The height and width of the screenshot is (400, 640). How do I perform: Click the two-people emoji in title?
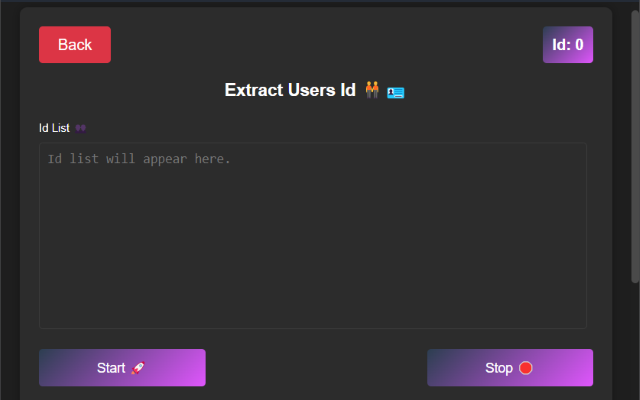(x=372, y=90)
